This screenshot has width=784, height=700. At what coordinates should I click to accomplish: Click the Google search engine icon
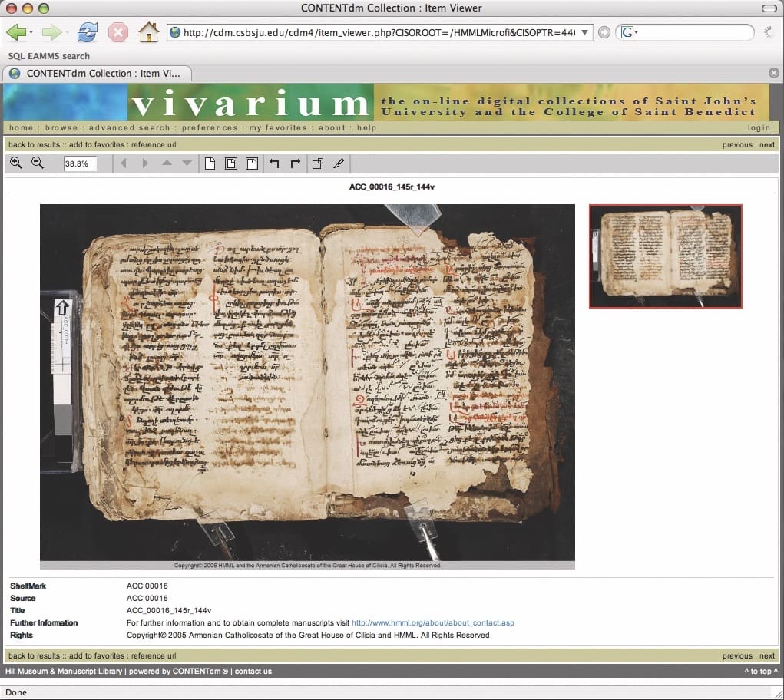pyautogui.click(x=627, y=32)
